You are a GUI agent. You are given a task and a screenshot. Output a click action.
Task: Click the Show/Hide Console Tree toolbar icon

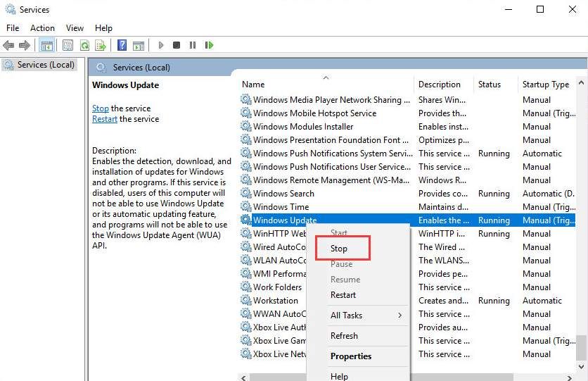click(46, 45)
